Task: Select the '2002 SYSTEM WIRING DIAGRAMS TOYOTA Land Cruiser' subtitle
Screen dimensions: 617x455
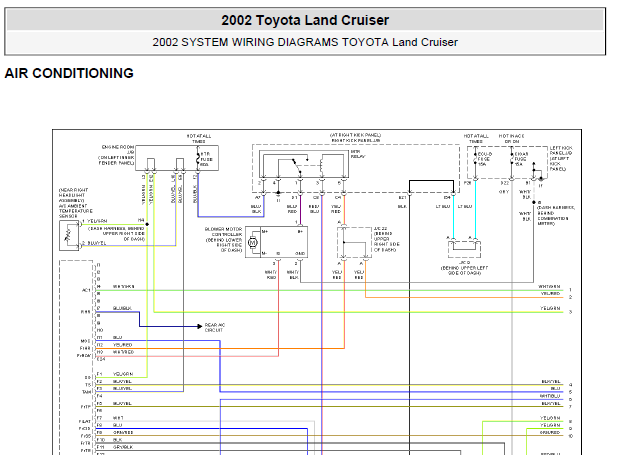Action: click(x=305, y=42)
